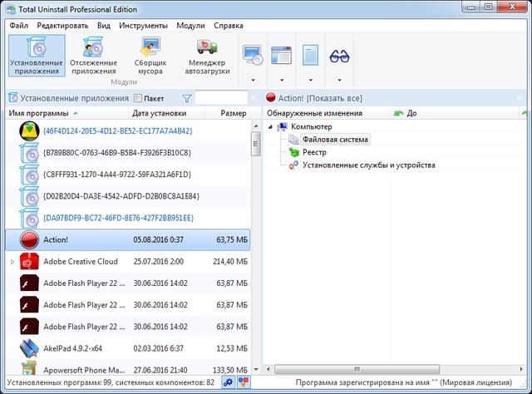Click the binoculars search icon in toolbar
Viewport: 532px width, 394px height.
[340, 55]
